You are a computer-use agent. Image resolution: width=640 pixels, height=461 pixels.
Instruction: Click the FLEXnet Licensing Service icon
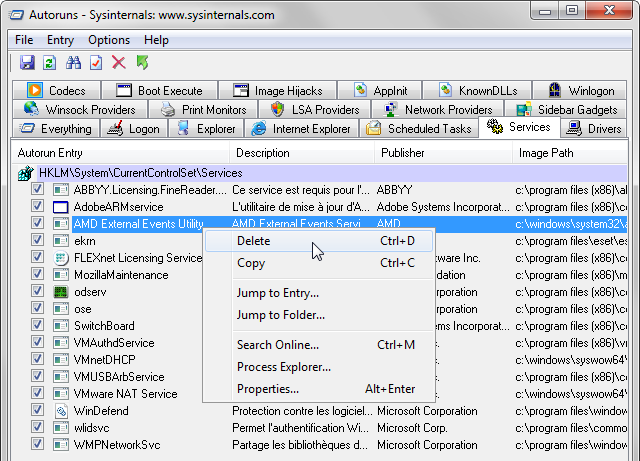pyautogui.click(x=61, y=258)
